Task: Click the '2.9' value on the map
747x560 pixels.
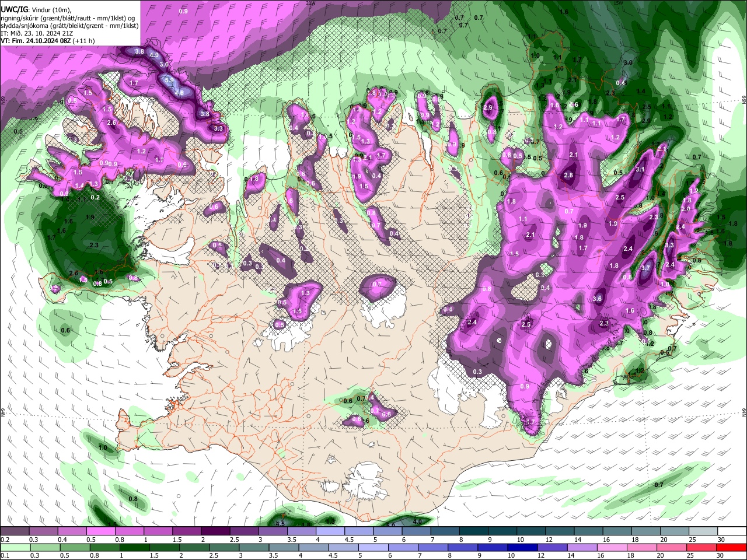Action: pos(488,107)
